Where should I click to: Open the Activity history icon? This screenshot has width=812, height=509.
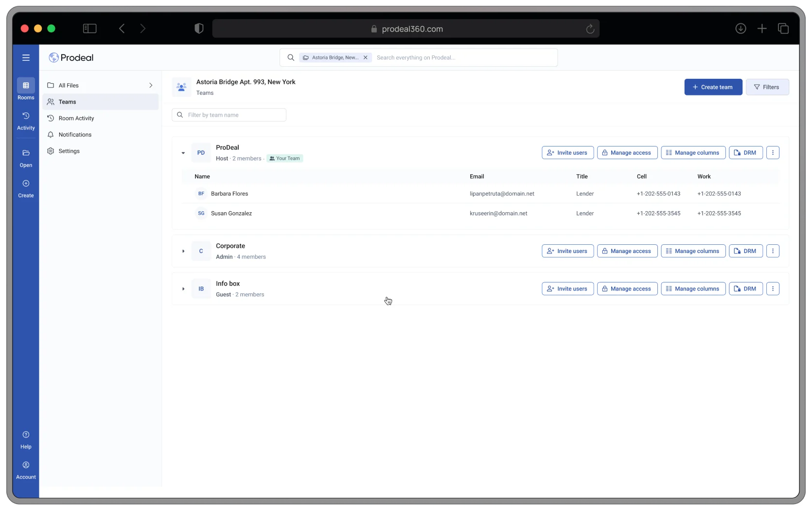(x=26, y=116)
